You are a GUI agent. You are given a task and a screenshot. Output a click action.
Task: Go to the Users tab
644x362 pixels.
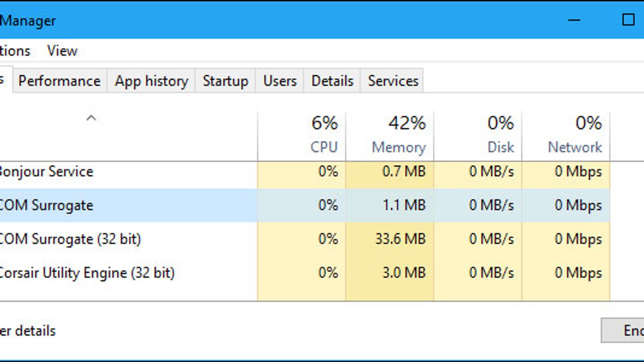click(x=280, y=81)
